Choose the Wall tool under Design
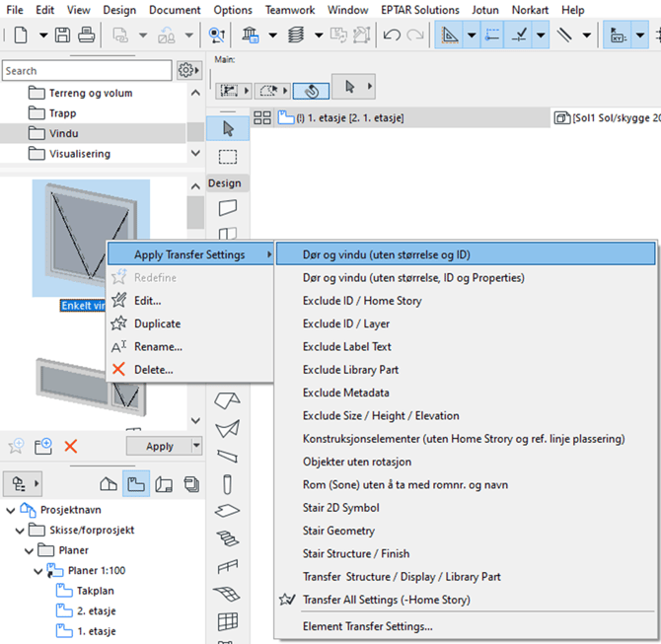The image size is (661, 644). pos(228,207)
